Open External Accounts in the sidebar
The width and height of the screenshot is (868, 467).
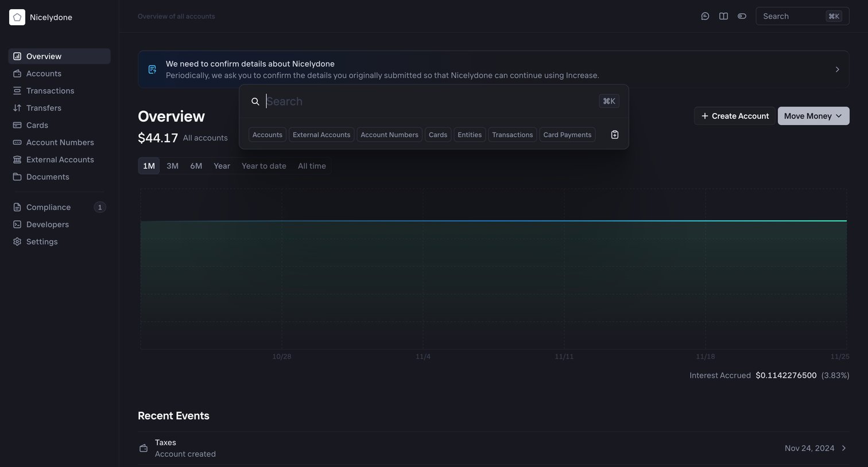(60, 159)
